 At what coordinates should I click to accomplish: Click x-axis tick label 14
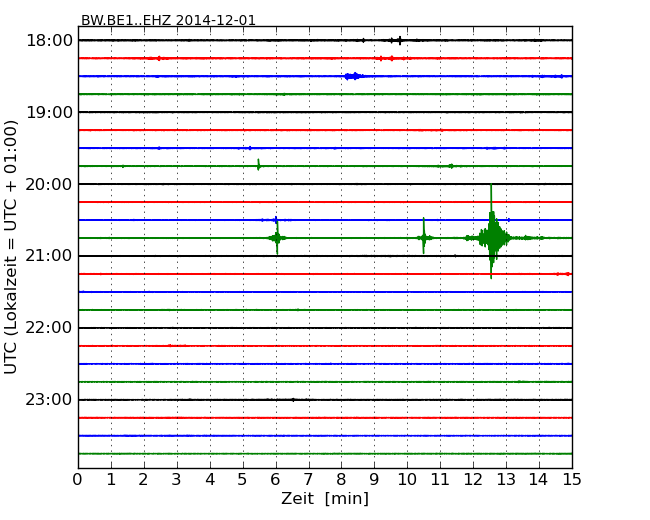coord(539,479)
